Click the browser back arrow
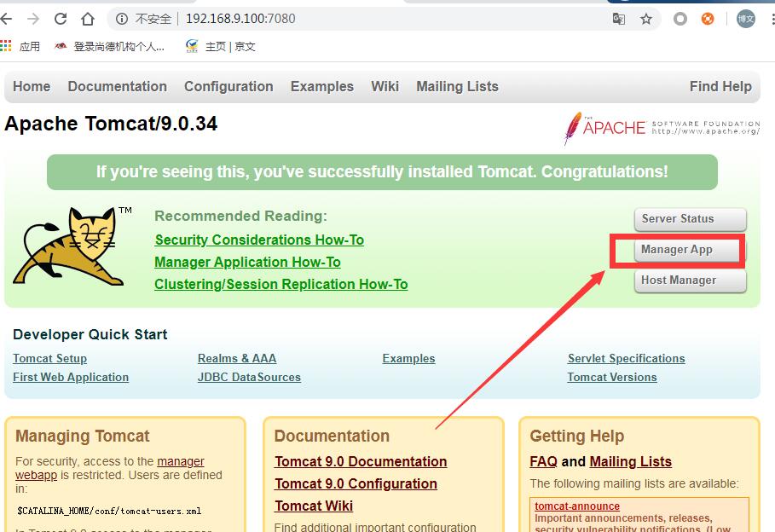775x532 pixels. tap(6, 19)
